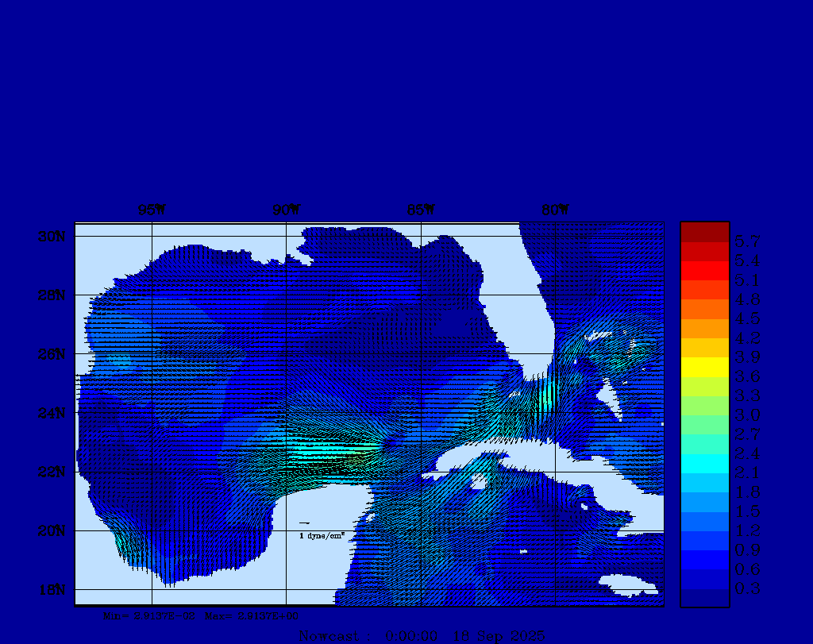Click the dark red top color band

pyautogui.click(x=704, y=231)
